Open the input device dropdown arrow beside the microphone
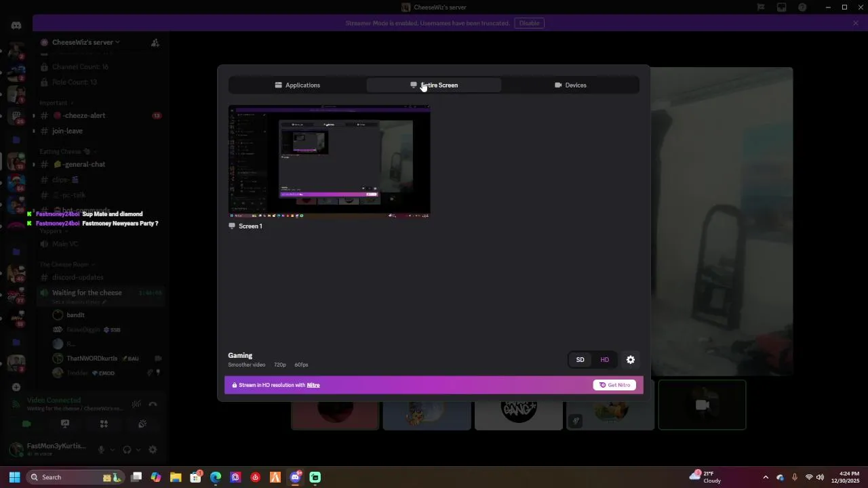This screenshot has height=488, width=868. click(x=113, y=449)
